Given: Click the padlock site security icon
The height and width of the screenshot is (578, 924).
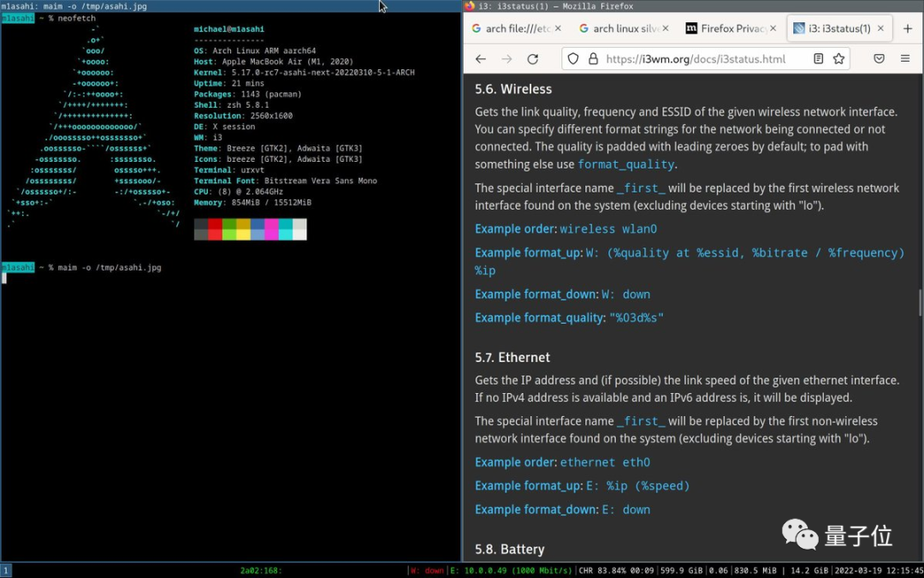Looking at the screenshot, I should click(x=591, y=59).
